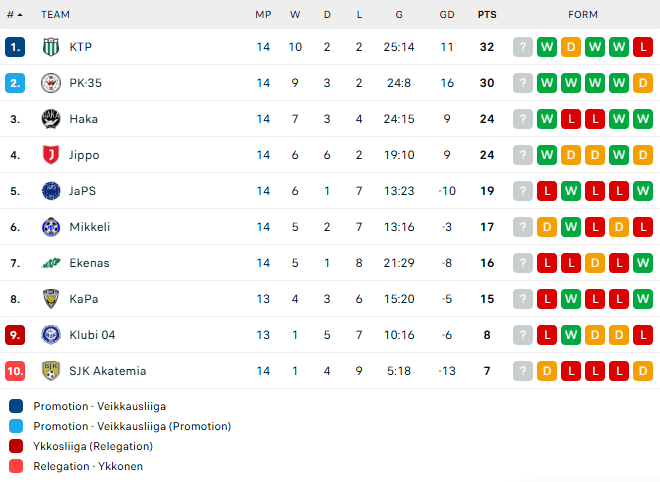Select the TEAM column header
This screenshot has width=660, height=482.
55,15
